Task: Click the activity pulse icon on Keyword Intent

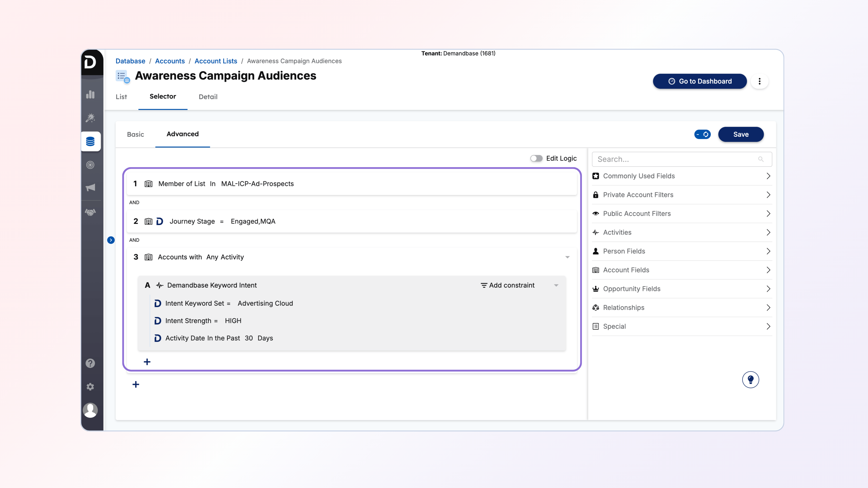Action: pos(160,285)
